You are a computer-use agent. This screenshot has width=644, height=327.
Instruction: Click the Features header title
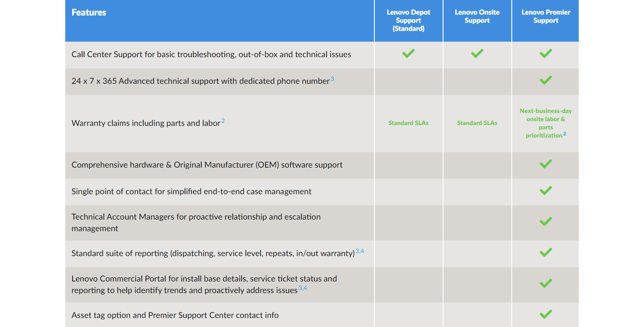89,12
